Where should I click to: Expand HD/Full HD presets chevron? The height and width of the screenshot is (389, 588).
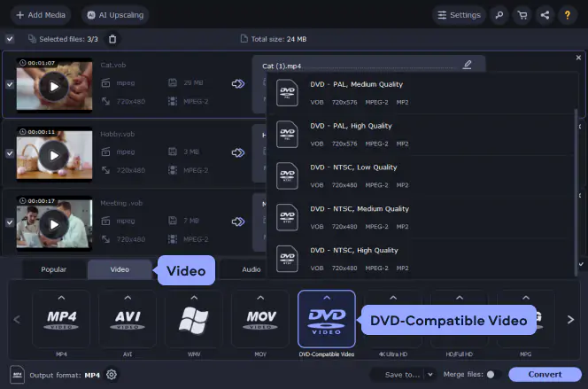[460, 298]
